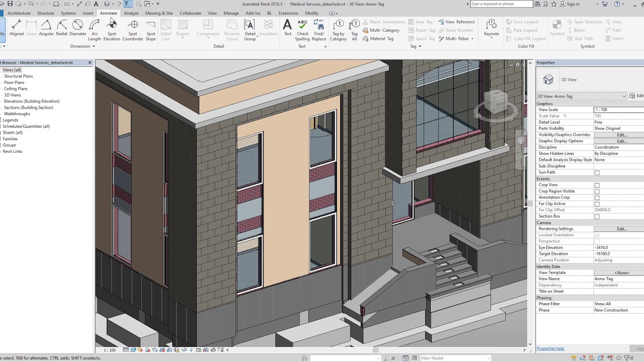
Task: Run Check Spelling
Action: point(302,30)
